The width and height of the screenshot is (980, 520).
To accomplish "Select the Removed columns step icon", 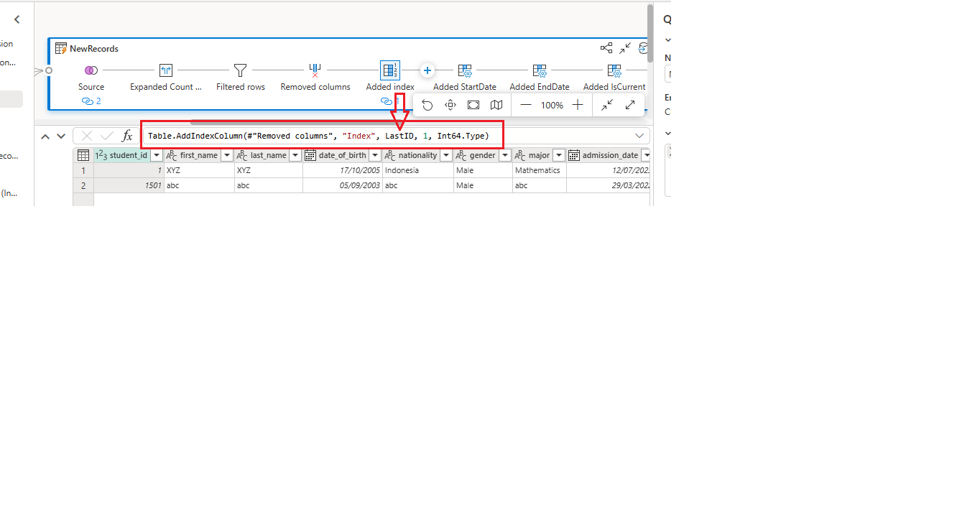I will coord(315,70).
